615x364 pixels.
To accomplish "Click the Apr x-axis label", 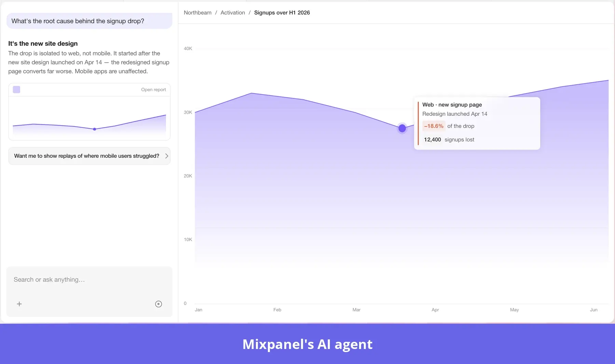I will pos(435,310).
